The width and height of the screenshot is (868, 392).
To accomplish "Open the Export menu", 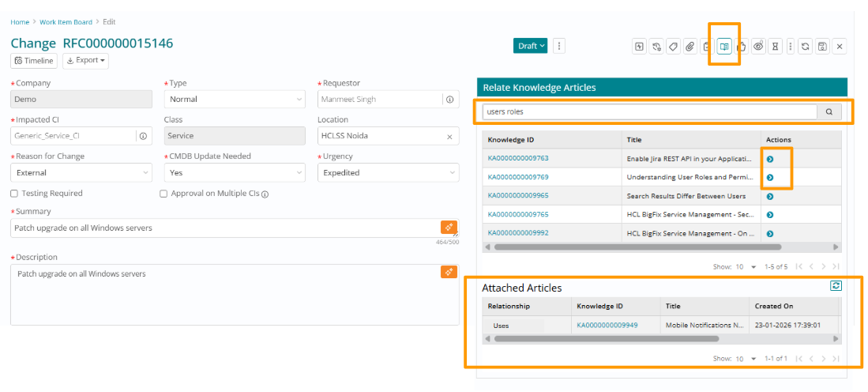I will [87, 60].
